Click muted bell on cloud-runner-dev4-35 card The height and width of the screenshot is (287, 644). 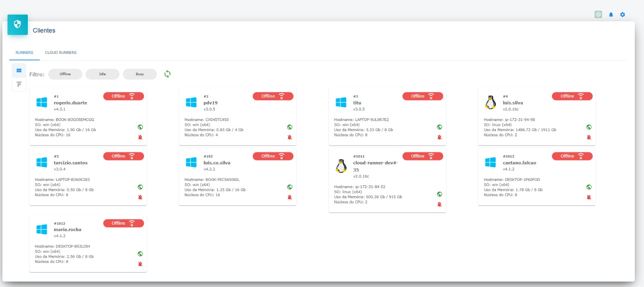coord(440,205)
